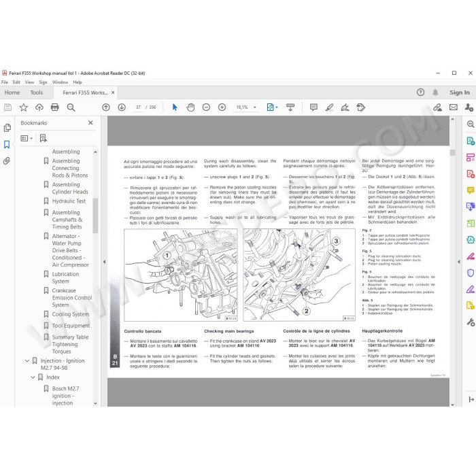Image resolution: width=476 pixels, height=476 pixels.
Task: Zoom in with the plus button
Action: coord(222,107)
